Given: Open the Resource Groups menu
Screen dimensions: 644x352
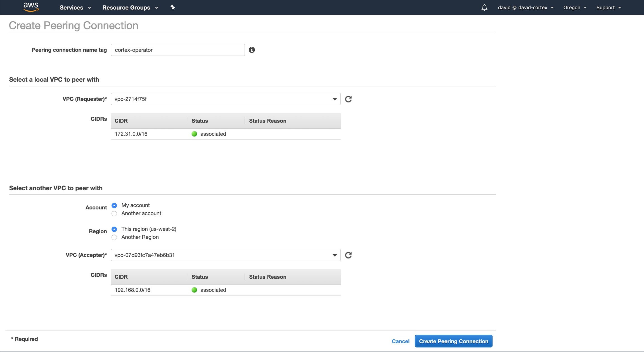Looking at the screenshot, I should pyautogui.click(x=130, y=8).
